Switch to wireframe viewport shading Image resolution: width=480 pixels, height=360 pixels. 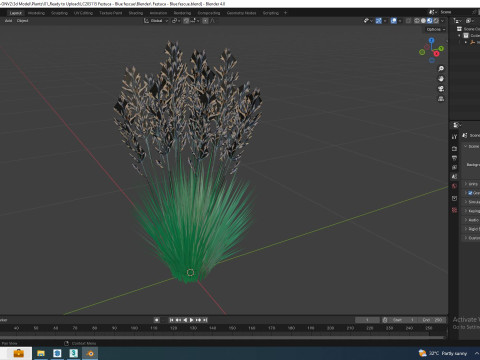[x=417, y=21]
